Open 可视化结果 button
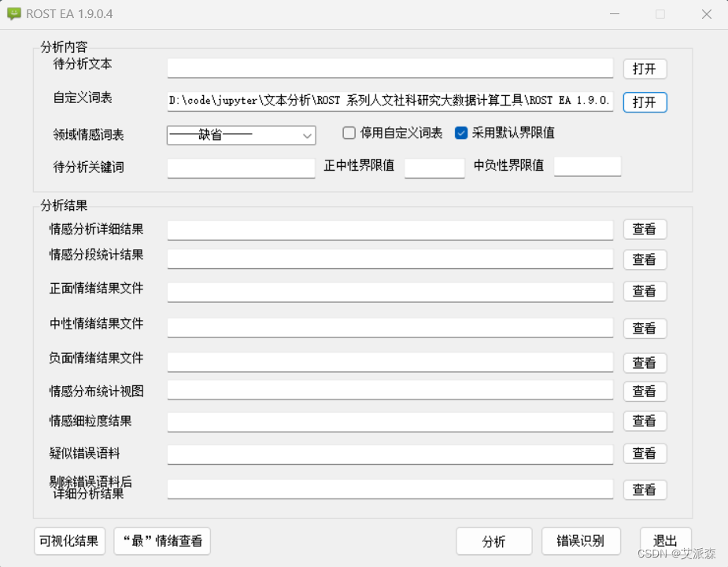The height and width of the screenshot is (567, 728). point(69,541)
